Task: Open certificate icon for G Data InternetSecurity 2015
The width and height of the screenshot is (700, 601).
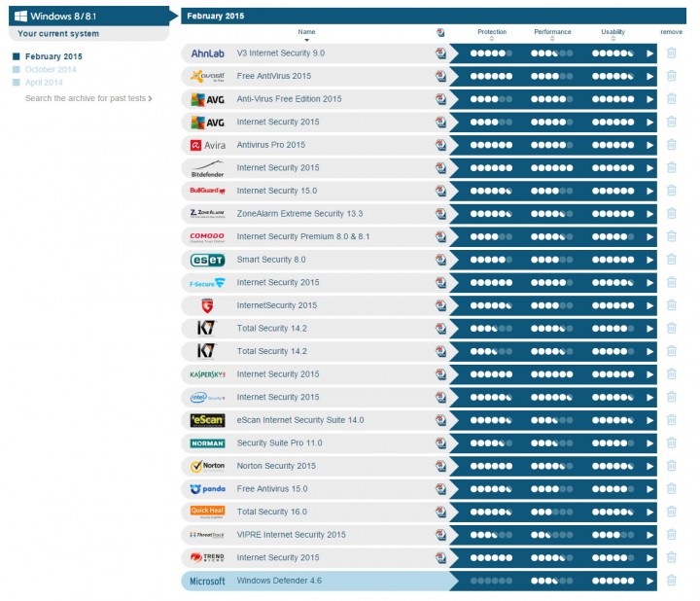Action: (x=440, y=305)
